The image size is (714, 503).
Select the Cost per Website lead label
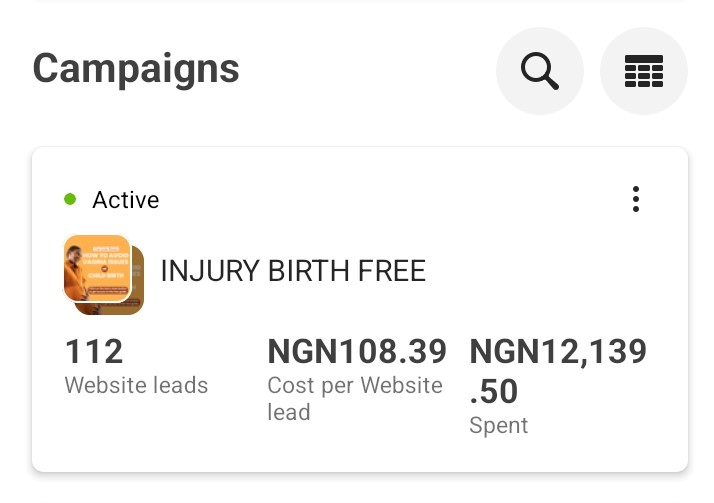point(354,398)
